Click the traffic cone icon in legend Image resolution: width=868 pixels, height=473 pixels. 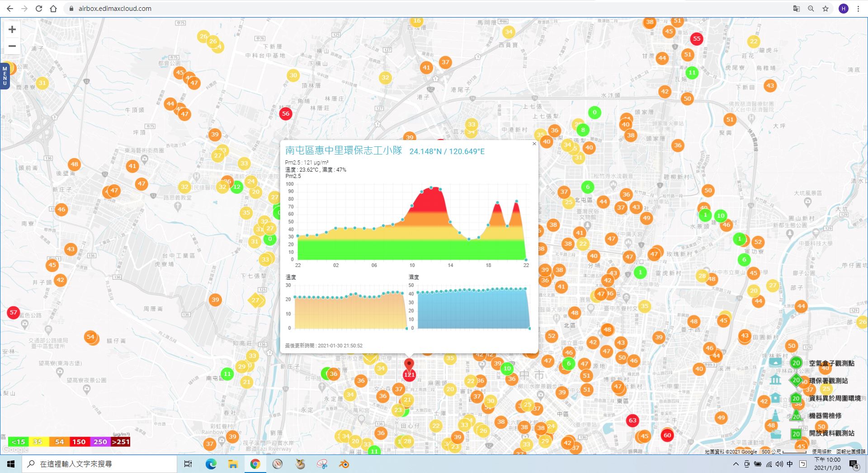pos(775,416)
